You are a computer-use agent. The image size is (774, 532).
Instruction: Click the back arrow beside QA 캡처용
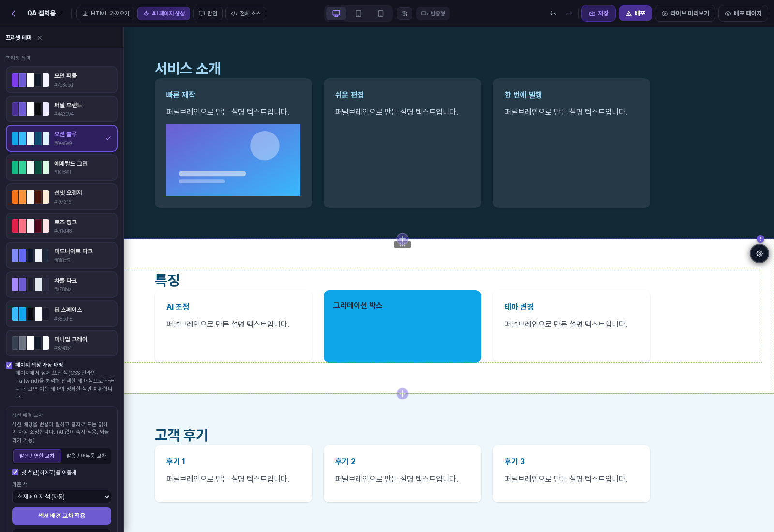tap(14, 14)
